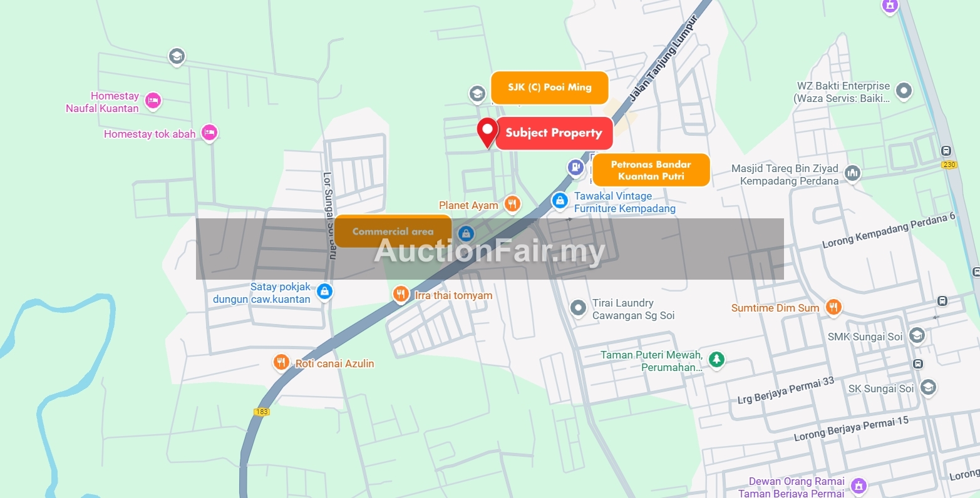Image resolution: width=980 pixels, height=498 pixels.
Task: Open the Homestay Naufal Kuantan lodging icon
Action: click(153, 100)
